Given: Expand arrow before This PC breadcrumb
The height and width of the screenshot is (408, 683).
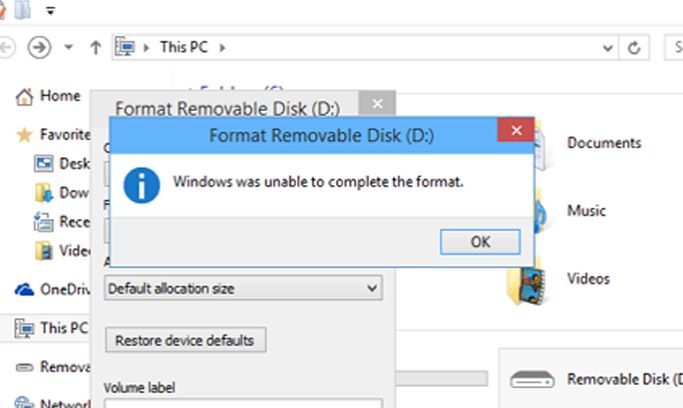Looking at the screenshot, I should (x=146, y=47).
